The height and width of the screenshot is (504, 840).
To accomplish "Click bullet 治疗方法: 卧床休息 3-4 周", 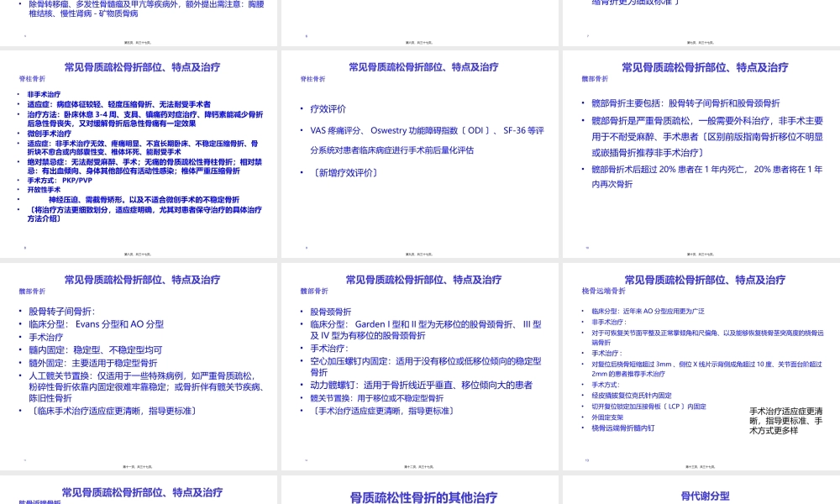I will tap(145, 118).
